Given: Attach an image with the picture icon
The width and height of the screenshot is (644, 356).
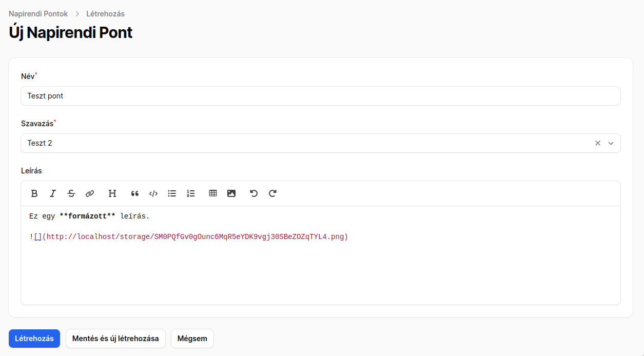Looking at the screenshot, I should coord(231,193).
